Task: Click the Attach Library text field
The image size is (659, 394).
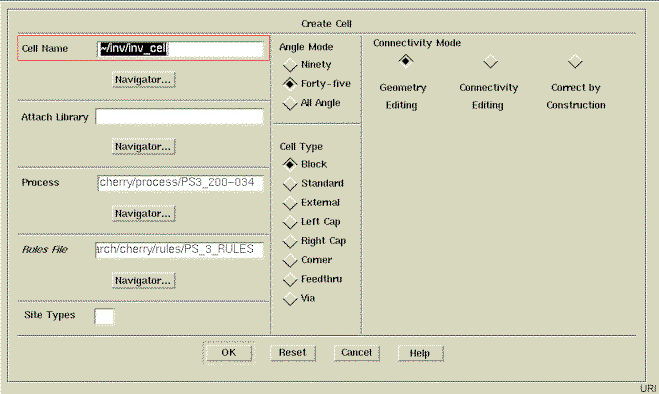Action: [x=180, y=116]
